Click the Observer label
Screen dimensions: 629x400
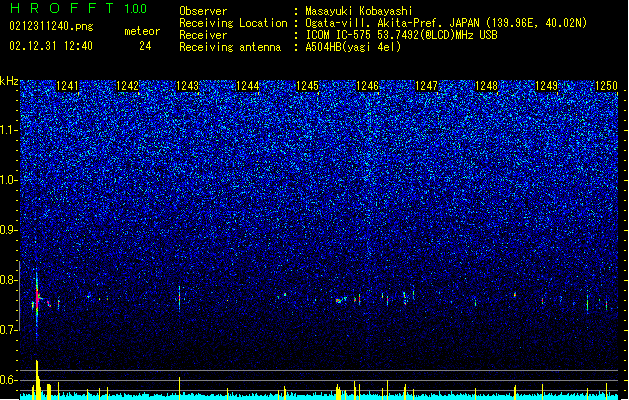pos(203,11)
